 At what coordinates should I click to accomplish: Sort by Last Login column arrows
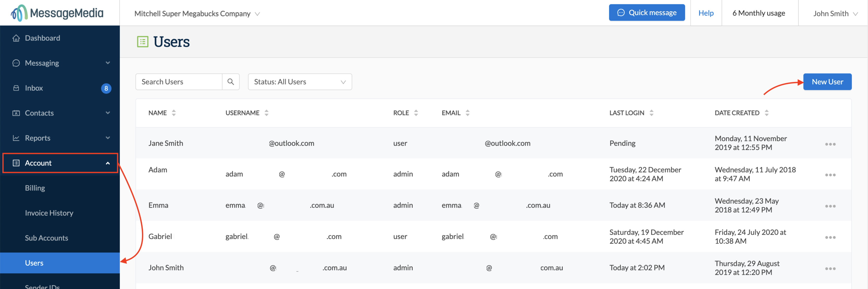[x=651, y=113]
